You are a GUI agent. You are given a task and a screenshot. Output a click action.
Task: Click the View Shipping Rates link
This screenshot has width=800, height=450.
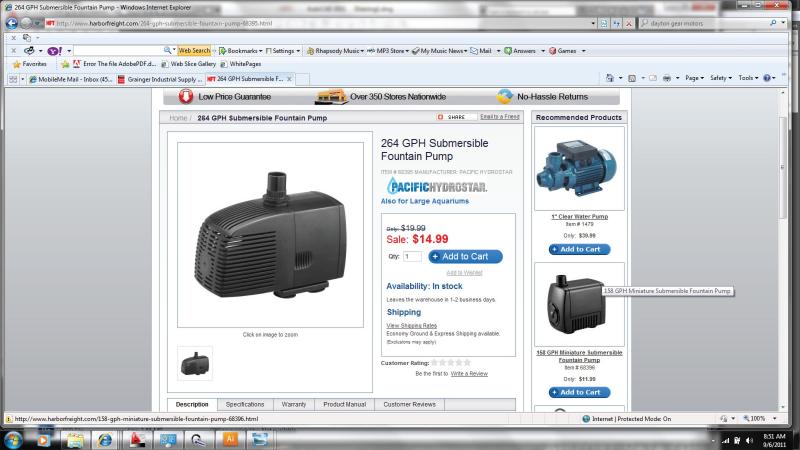(412, 326)
